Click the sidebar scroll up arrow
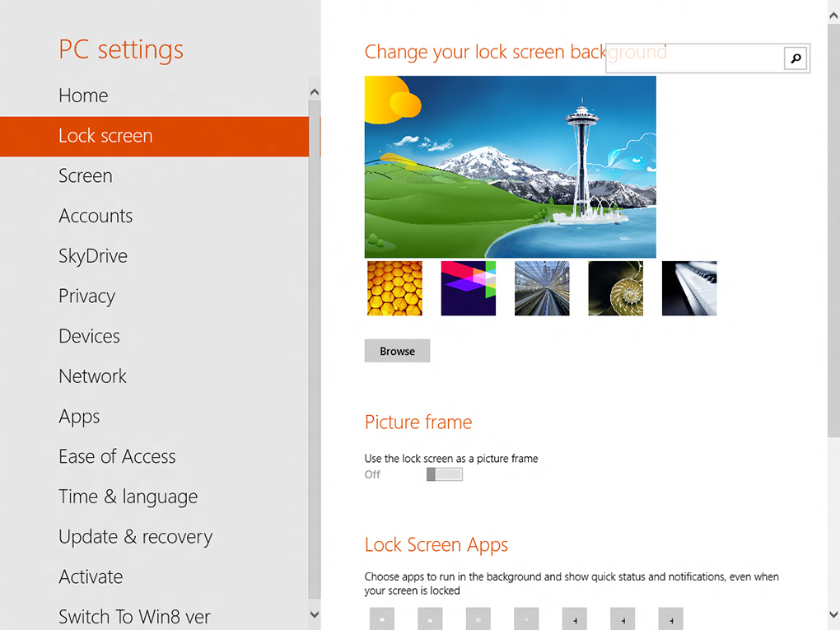The width and height of the screenshot is (840, 630). (314, 89)
